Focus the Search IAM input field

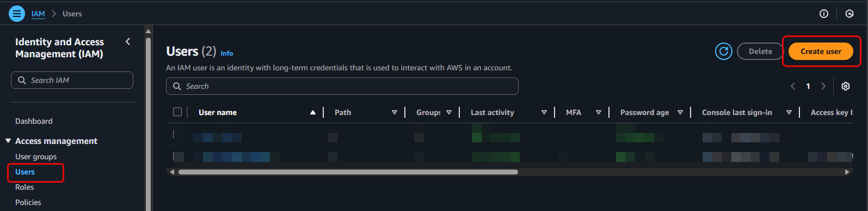coord(72,80)
